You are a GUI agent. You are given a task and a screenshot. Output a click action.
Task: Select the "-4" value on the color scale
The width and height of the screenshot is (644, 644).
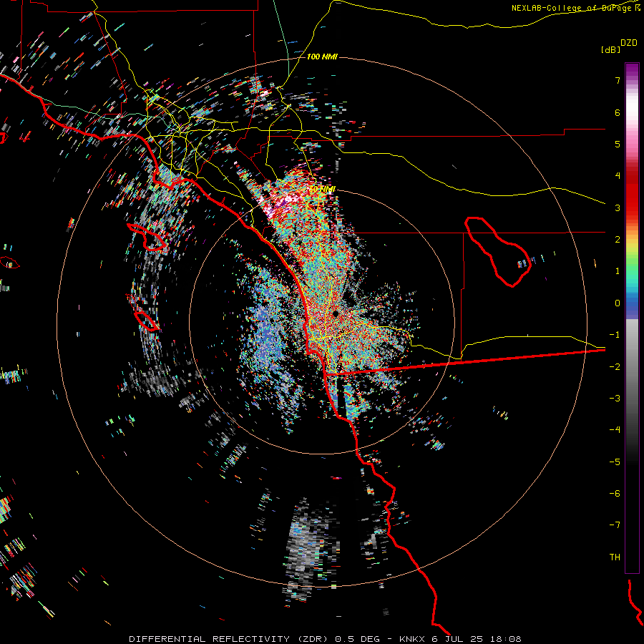tap(615, 430)
